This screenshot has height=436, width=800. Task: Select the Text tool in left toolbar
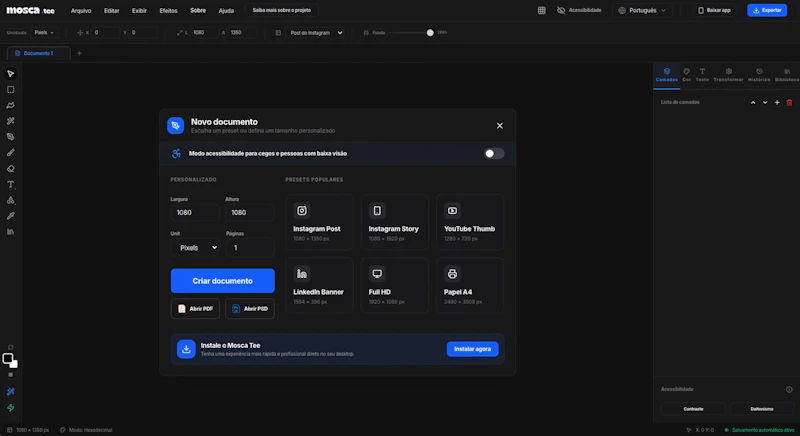pyautogui.click(x=11, y=185)
